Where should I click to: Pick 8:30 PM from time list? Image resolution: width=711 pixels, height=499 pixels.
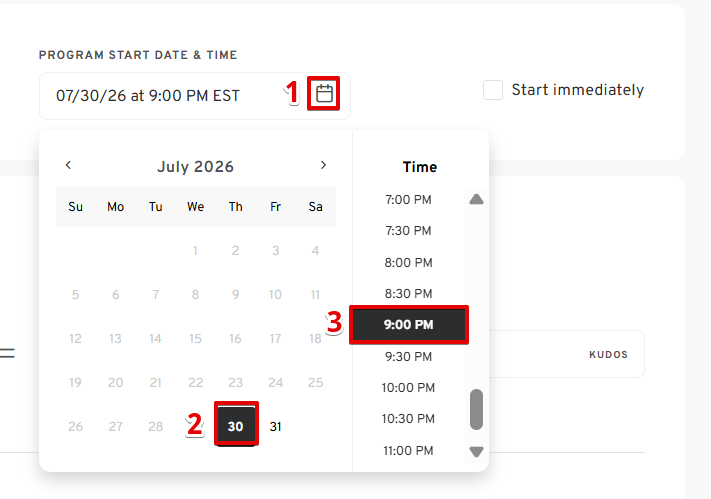[x=408, y=294]
